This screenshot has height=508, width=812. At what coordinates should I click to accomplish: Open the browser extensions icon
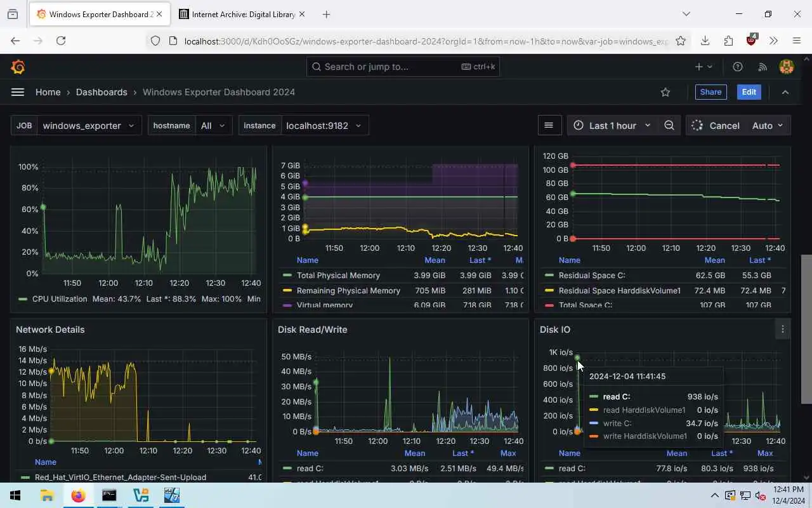pos(728,41)
